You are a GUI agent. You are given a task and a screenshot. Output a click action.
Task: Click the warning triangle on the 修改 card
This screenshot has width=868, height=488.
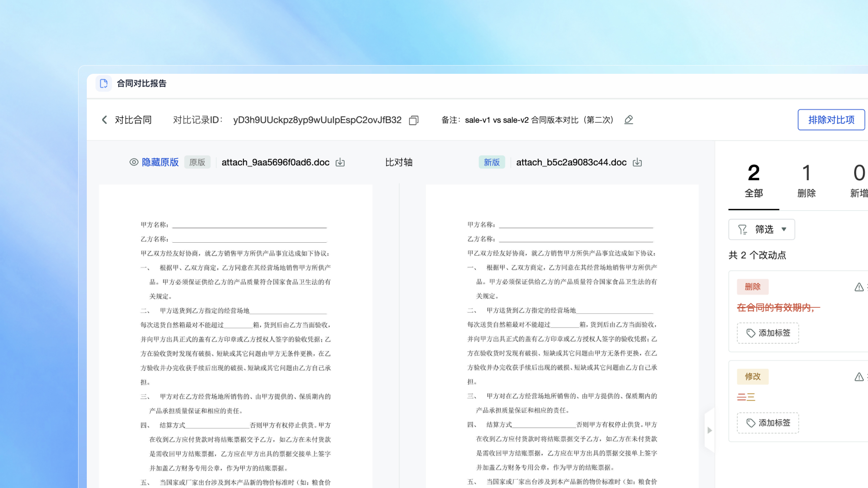click(x=859, y=377)
